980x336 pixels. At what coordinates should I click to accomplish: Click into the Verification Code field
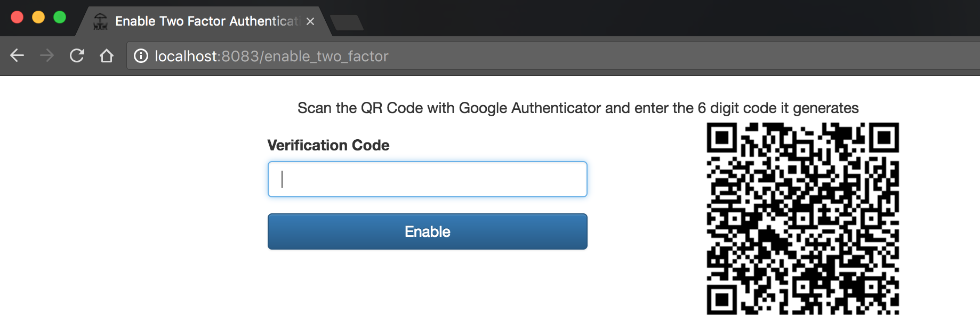[427, 179]
